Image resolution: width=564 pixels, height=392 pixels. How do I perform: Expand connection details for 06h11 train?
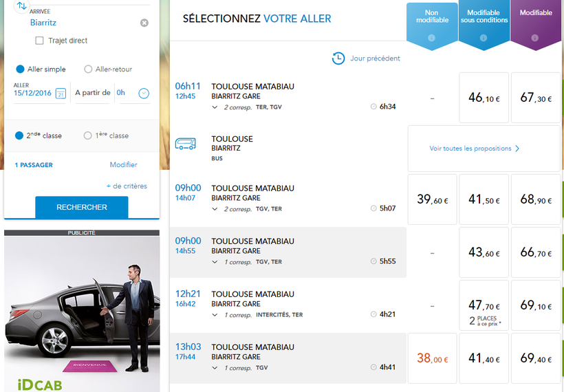[215, 107]
